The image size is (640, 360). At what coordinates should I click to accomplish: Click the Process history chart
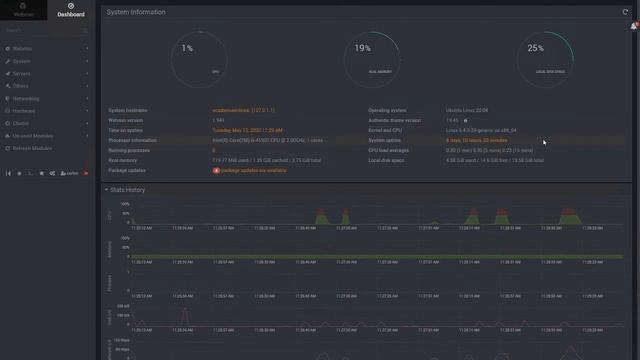378,282
